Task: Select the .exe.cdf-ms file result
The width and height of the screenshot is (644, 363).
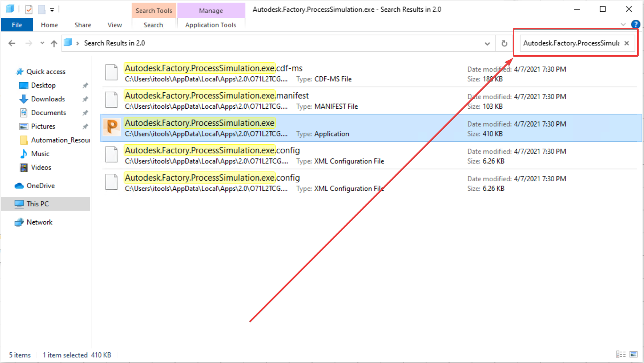Action: click(x=371, y=73)
